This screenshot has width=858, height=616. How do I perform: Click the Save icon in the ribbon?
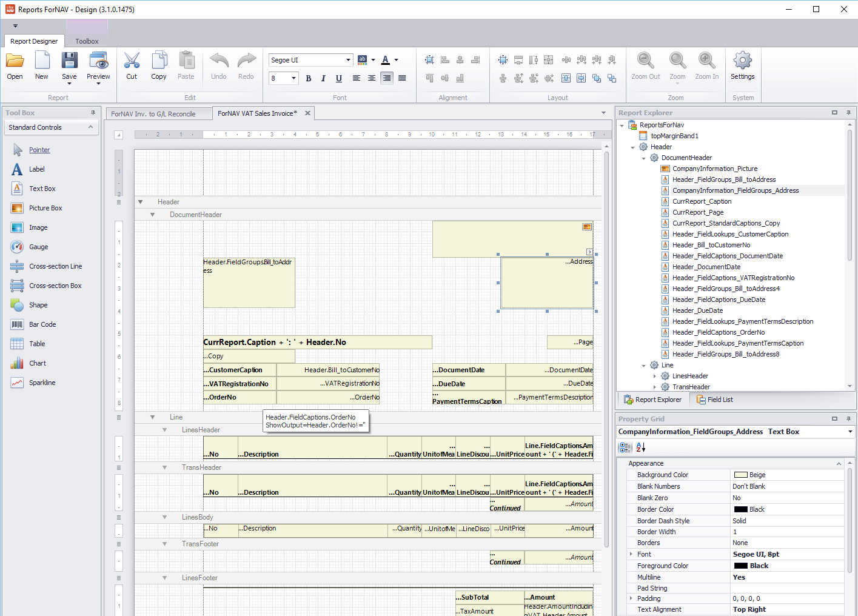[x=69, y=61]
